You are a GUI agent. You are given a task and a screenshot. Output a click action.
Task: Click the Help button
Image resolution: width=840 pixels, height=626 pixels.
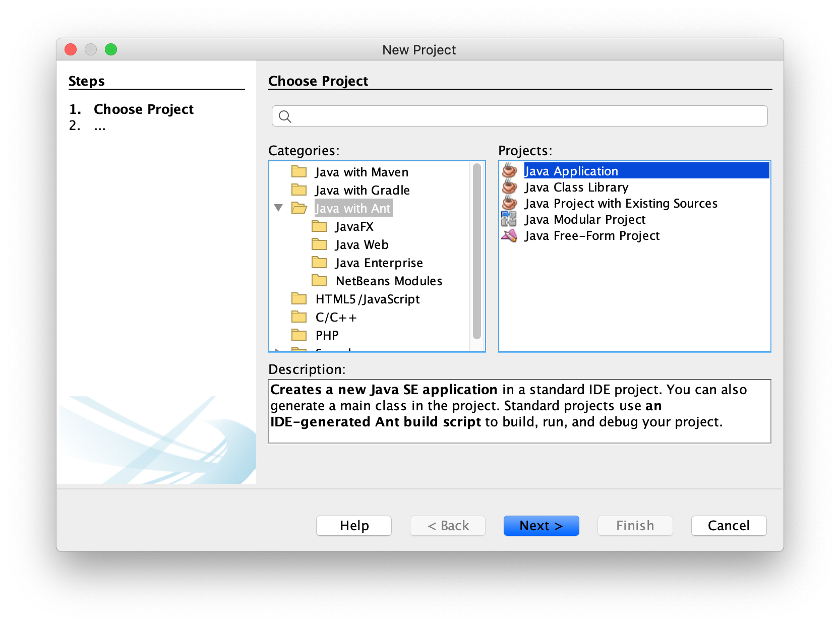(354, 526)
